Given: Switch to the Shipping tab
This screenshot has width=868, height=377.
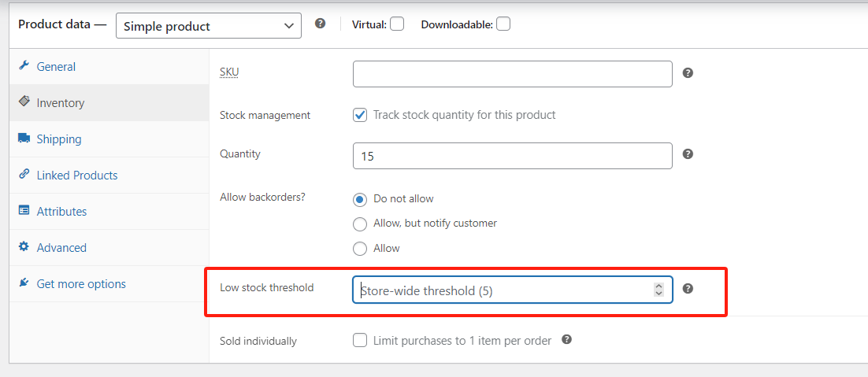Looking at the screenshot, I should click(x=59, y=139).
